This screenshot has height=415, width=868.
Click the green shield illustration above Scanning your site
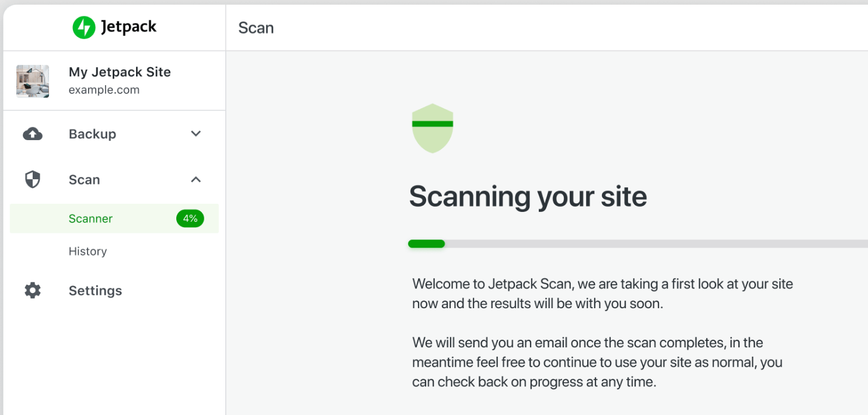tap(432, 128)
